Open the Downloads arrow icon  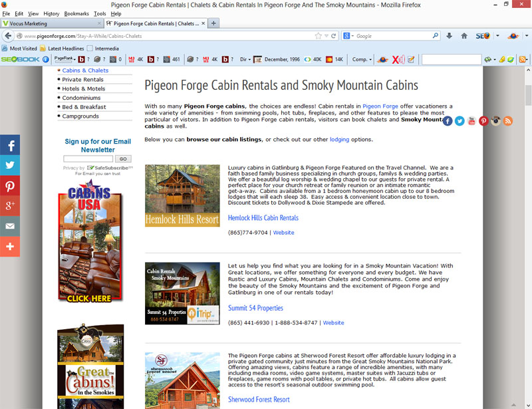450,36
